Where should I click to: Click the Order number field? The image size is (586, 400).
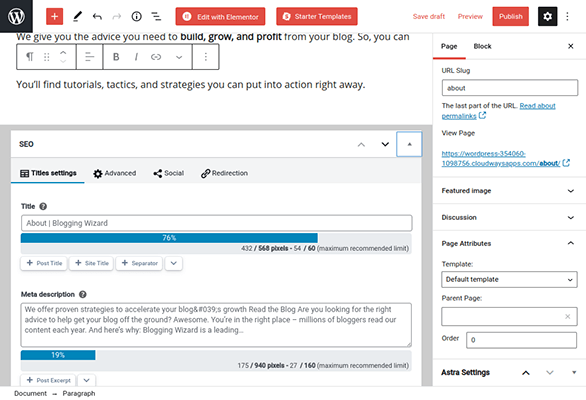tap(521, 340)
